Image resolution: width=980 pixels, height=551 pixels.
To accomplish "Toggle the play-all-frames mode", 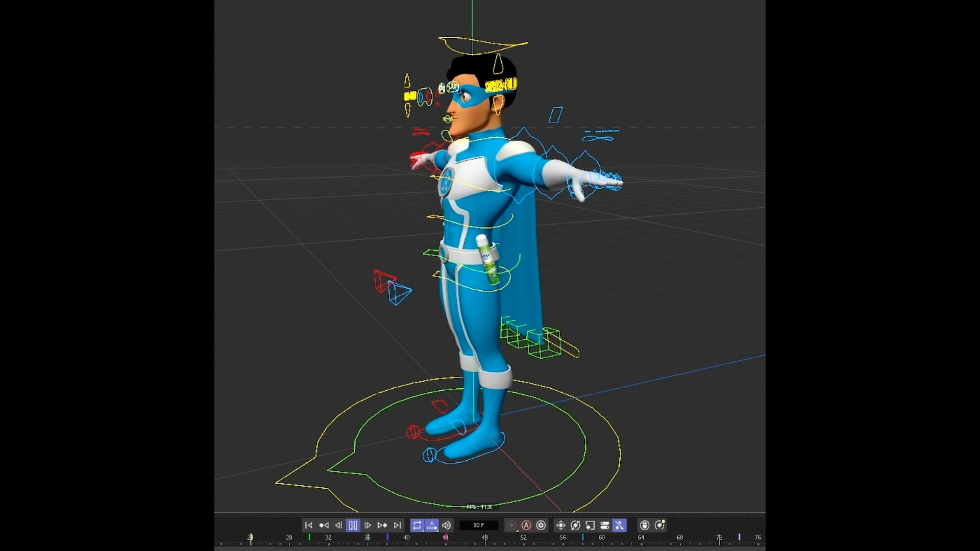I will click(x=432, y=525).
